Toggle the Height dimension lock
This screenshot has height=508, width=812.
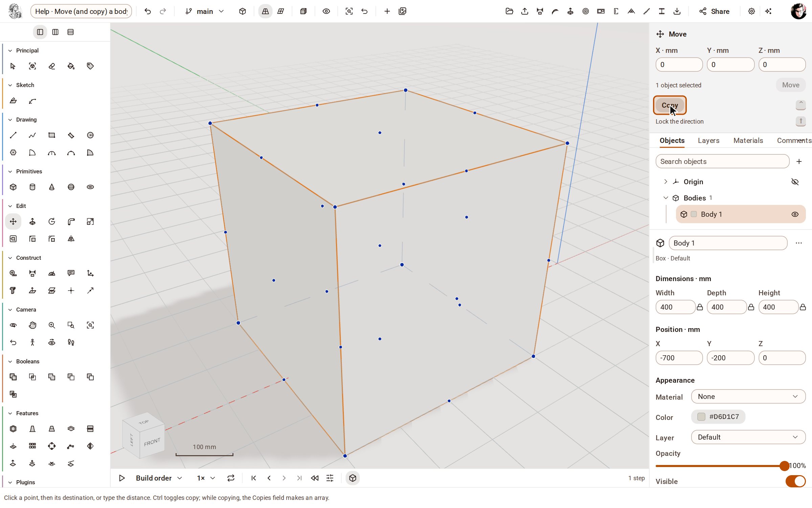tap(803, 307)
